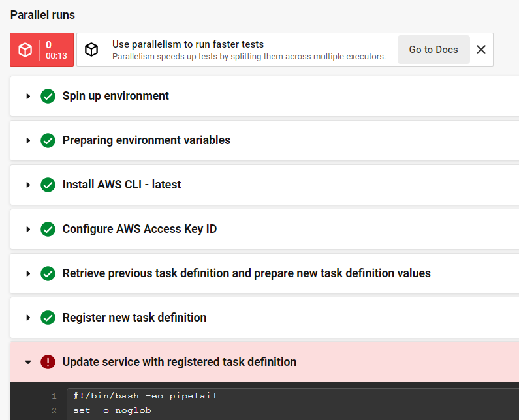Viewport: 519px width, 420px height.
Task: Click the cube icon beside the parallelism tip
Action: [92, 50]
